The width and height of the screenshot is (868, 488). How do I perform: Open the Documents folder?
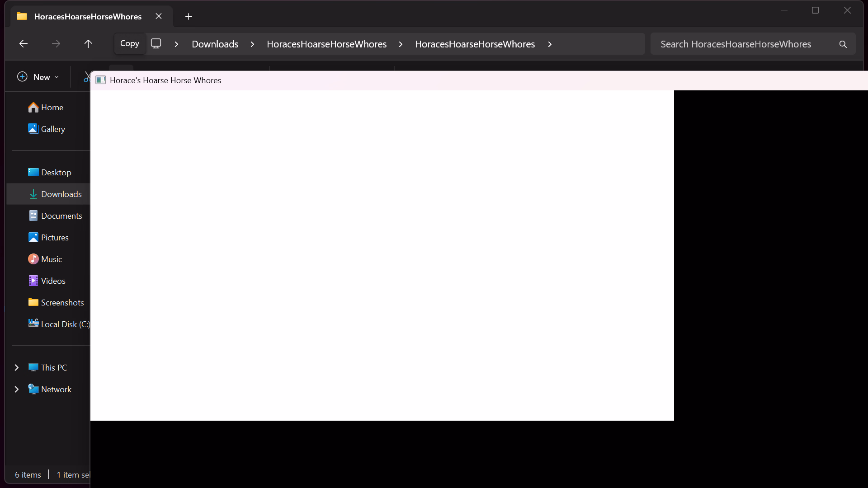61,216
